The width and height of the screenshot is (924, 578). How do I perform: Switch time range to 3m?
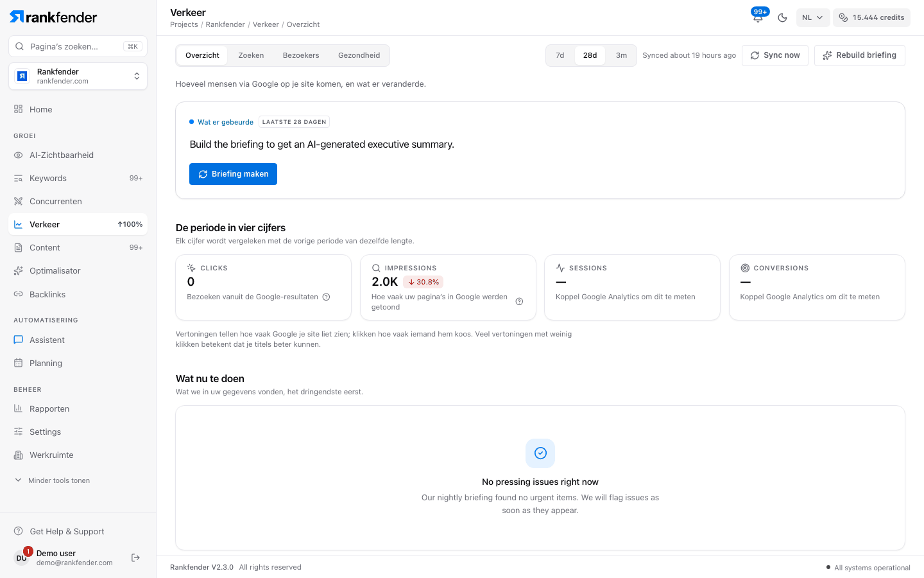coord(621,55)
